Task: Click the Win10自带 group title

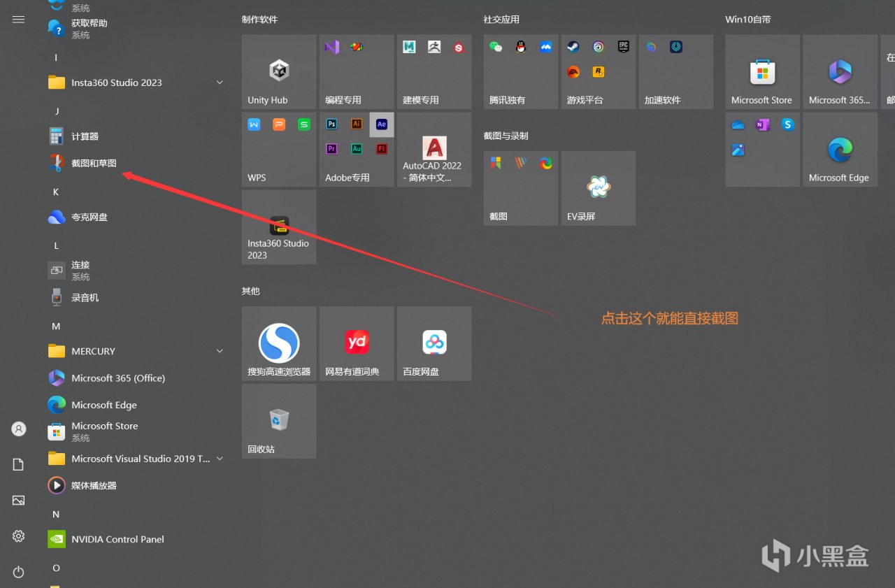Action: (748, 20)
